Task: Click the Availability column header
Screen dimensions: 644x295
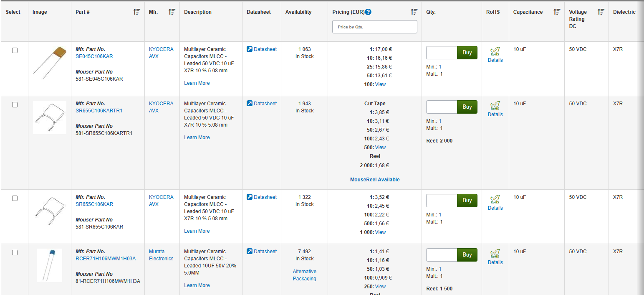Action: click(x=298, y=12)
